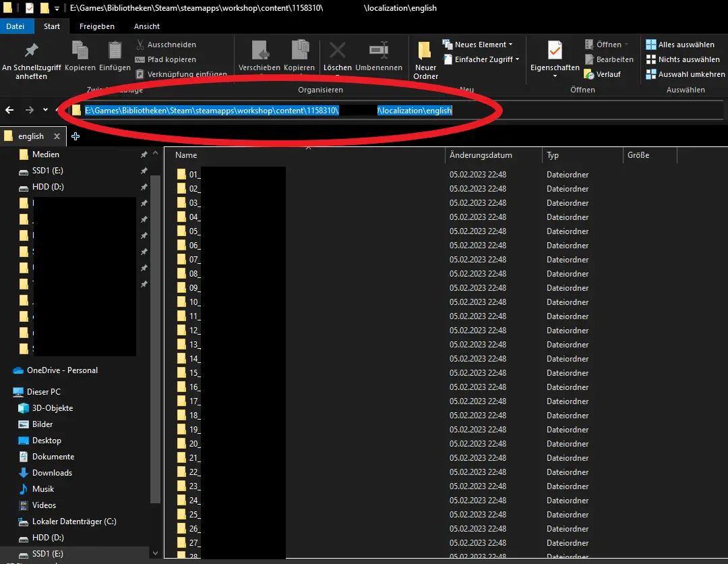The height and width of the screenshot is (564, 728).
Task: Open the Datei menu
Action: (16, 26)
